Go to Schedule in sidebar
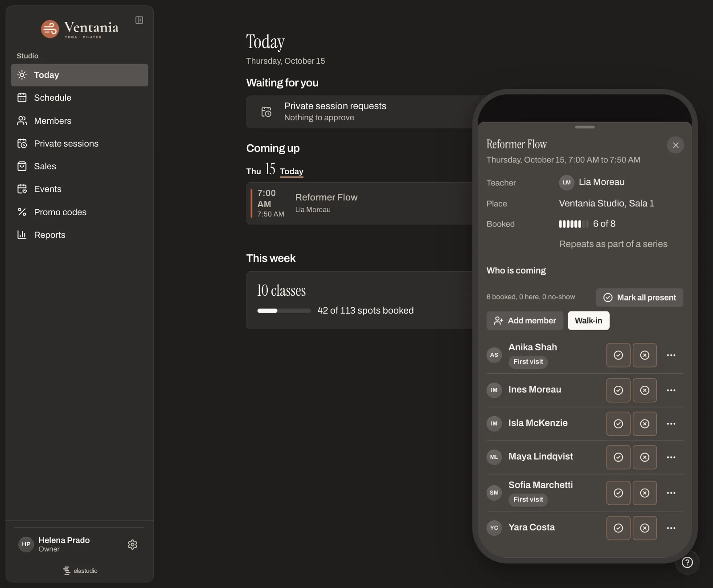This screenshot has width=713, height=588. (x=80, y=98)
